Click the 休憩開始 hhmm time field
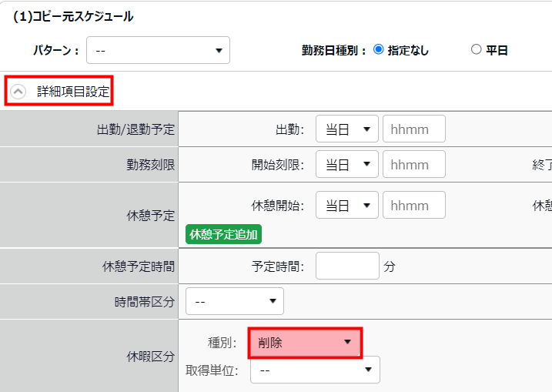Screen dimensions: 552x392 pyautogui.click(x=414, y=205)
